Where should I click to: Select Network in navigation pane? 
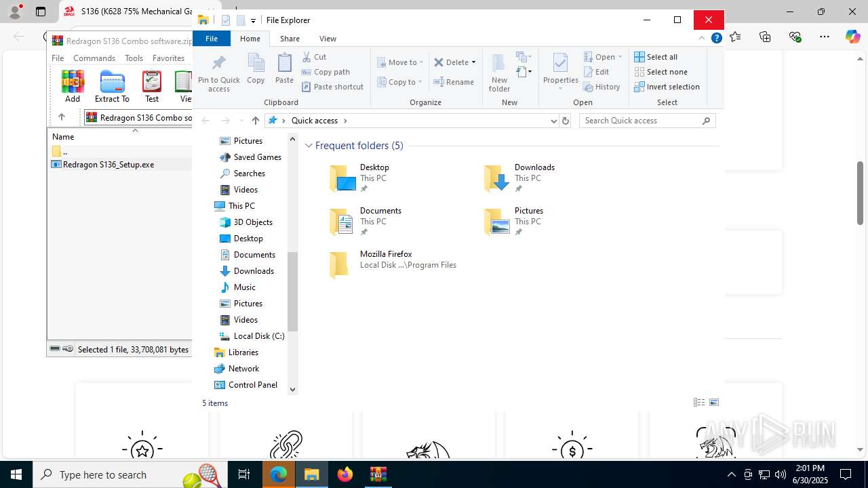pyautogui.click(x=237, y=369)
